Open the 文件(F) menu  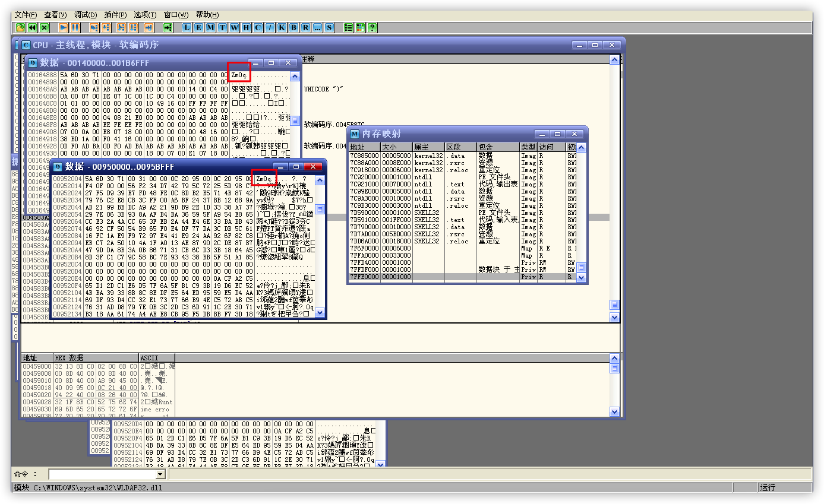pyautogui.click(x=26, y=15)
